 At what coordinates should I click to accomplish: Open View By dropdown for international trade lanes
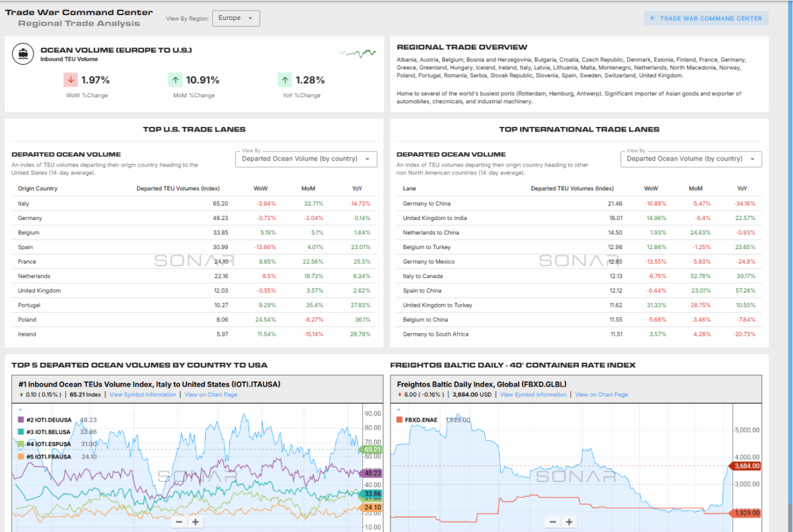click(x=691, y=159)
